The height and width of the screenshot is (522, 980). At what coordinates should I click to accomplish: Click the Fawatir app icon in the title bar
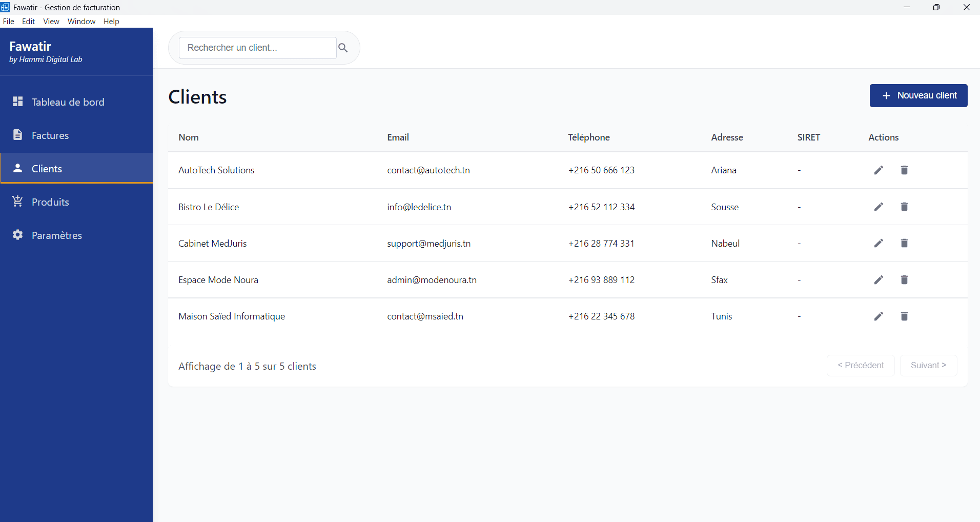(5, 7)
